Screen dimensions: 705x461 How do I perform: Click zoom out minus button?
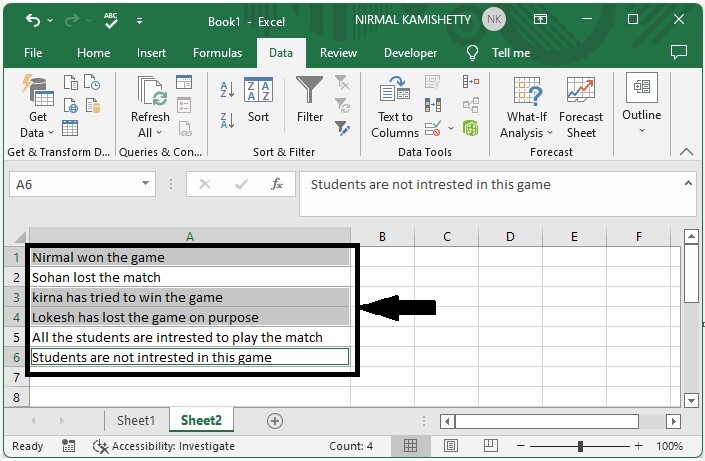coord(521,446)
